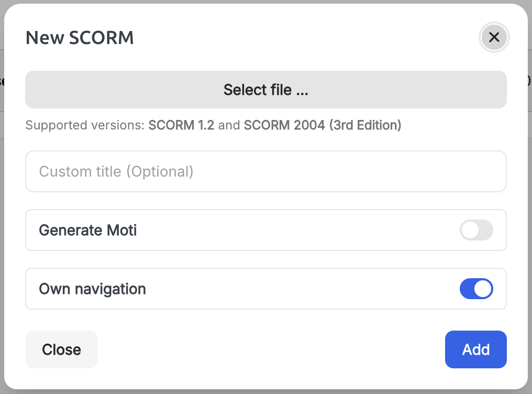This screenshot has height=394, width=532.
Task: Focus the Custom title (Optional) field
Action: pos(266,171)
